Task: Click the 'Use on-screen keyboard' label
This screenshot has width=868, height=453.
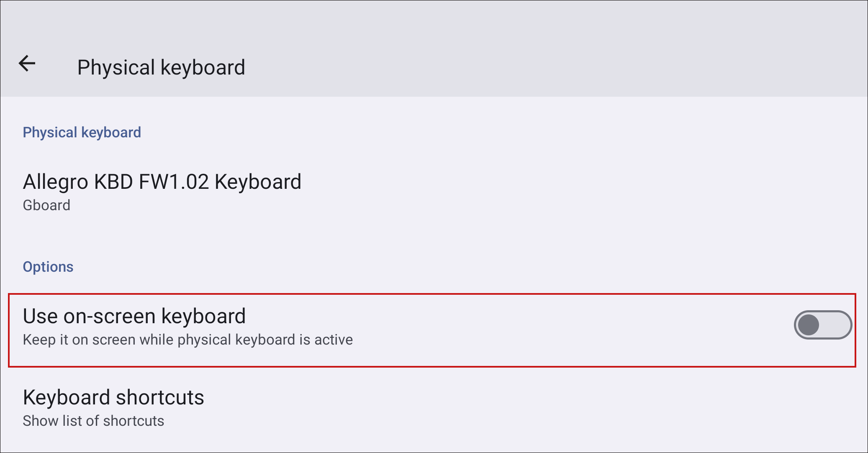Action: pyautogui.click(x=134, y=316)
